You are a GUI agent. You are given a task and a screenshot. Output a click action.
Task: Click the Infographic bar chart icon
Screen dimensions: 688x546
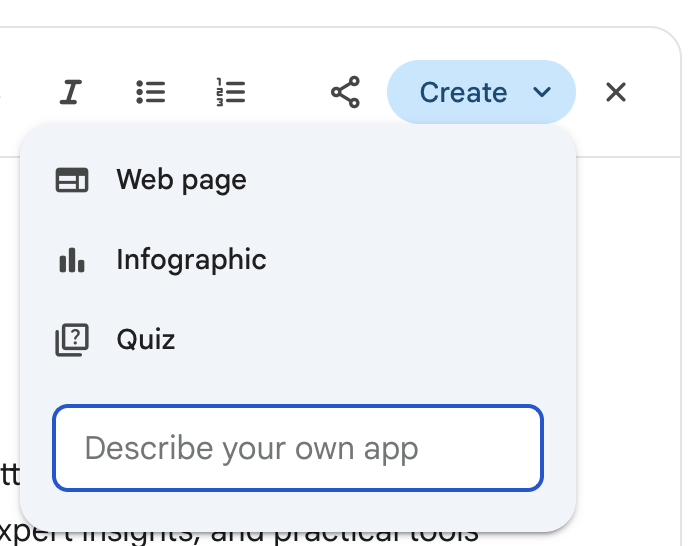point(72,260)
